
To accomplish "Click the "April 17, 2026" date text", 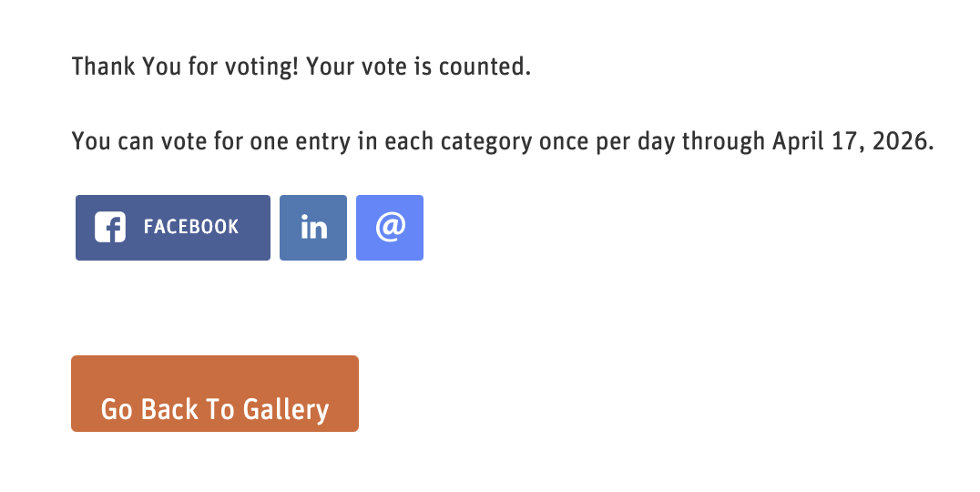I will (x=852, y=143).
